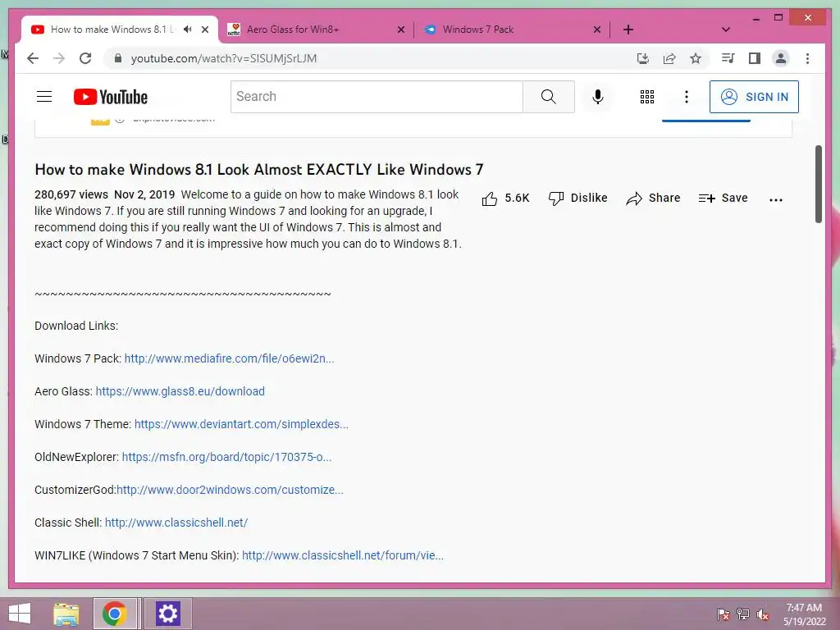Mute the YouTube tab audio icon

(x=188, y=30)
